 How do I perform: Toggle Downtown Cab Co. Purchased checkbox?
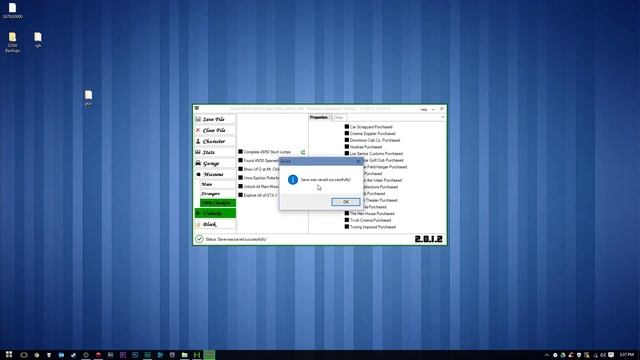(347, 140)
